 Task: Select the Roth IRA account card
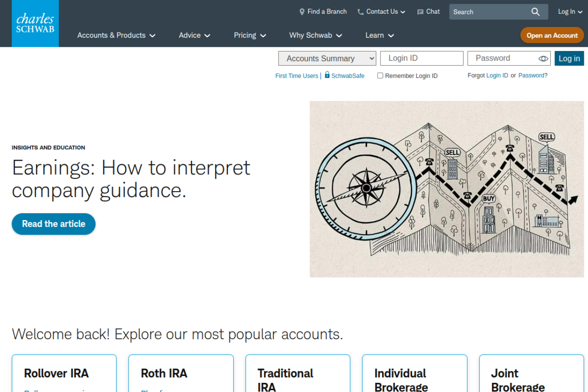(181, 373)
